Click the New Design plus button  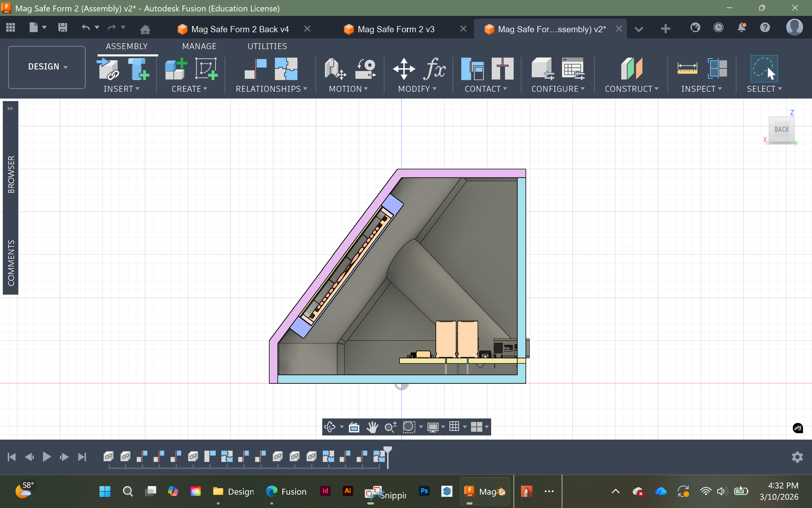pos(665,29)
